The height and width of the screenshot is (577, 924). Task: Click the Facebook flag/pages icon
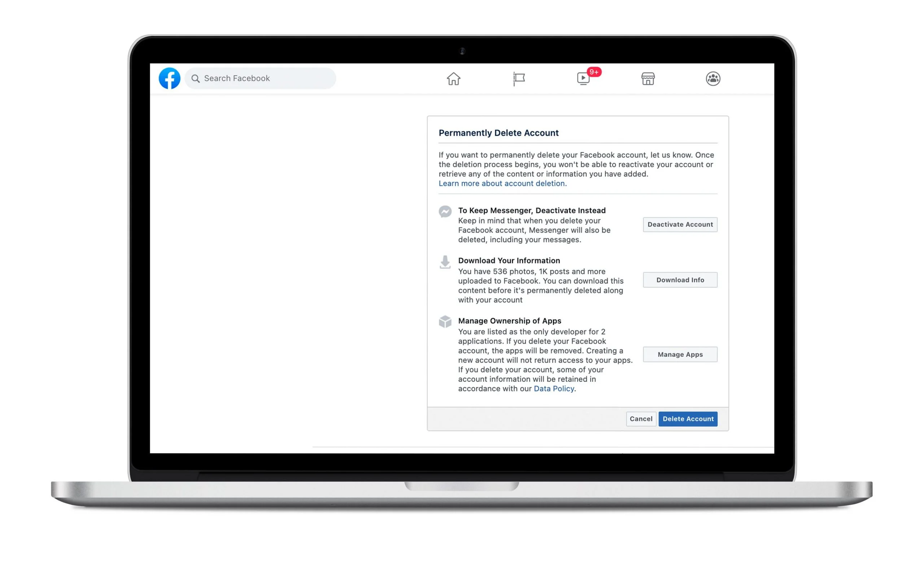point(518,79)
